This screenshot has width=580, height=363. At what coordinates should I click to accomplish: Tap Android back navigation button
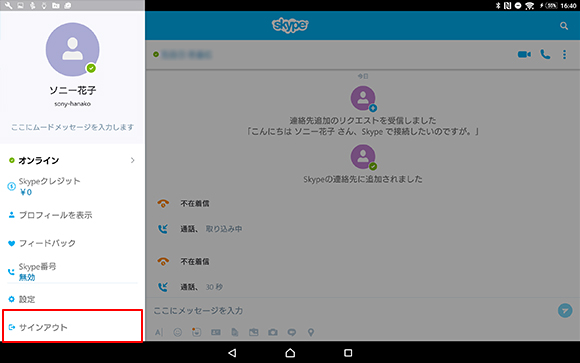click(x=232, y=353)
